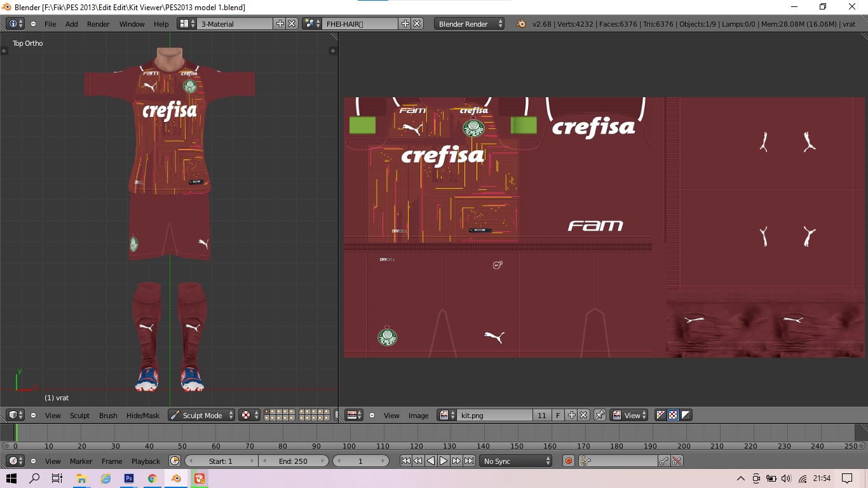Open the Brush menu
Image resolution: width=868 pixels, height=488 pixels.
click(108, 415)
